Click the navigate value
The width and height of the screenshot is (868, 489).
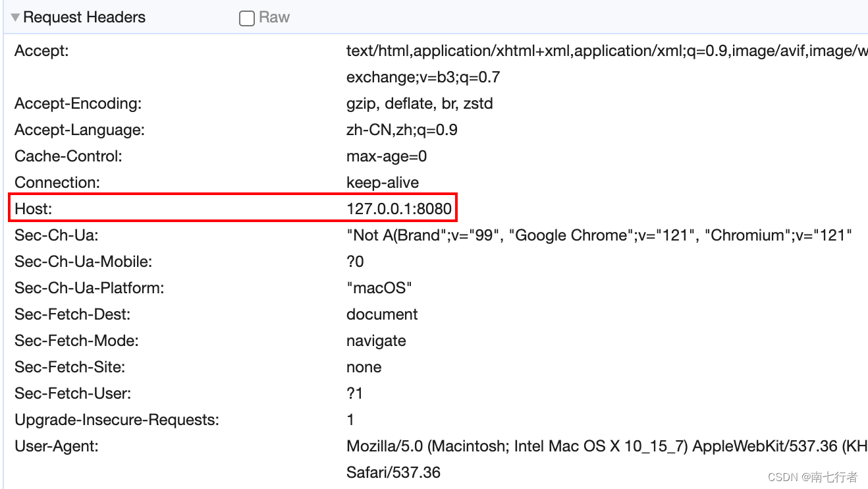click(x=376, y=341)
